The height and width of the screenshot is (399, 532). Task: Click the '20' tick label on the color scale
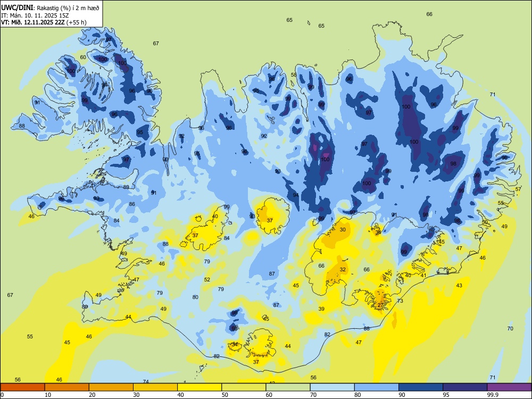tap(92, 395)
